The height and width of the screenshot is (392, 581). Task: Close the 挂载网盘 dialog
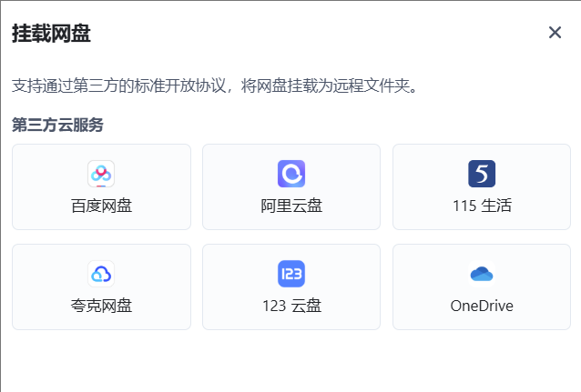coord(555,33)
